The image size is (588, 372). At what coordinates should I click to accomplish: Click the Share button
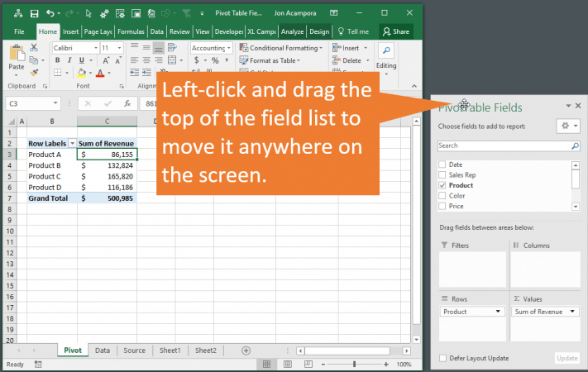[395, 31]
